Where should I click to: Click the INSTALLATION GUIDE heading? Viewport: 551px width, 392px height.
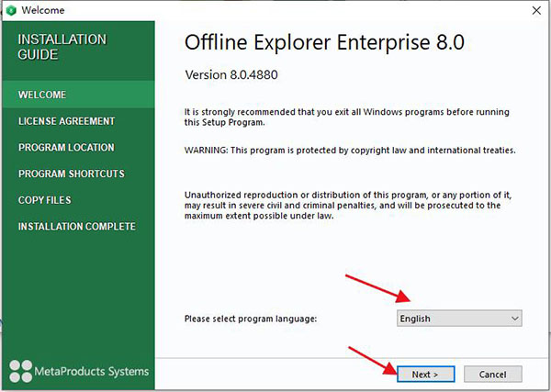tap(62, 47)
